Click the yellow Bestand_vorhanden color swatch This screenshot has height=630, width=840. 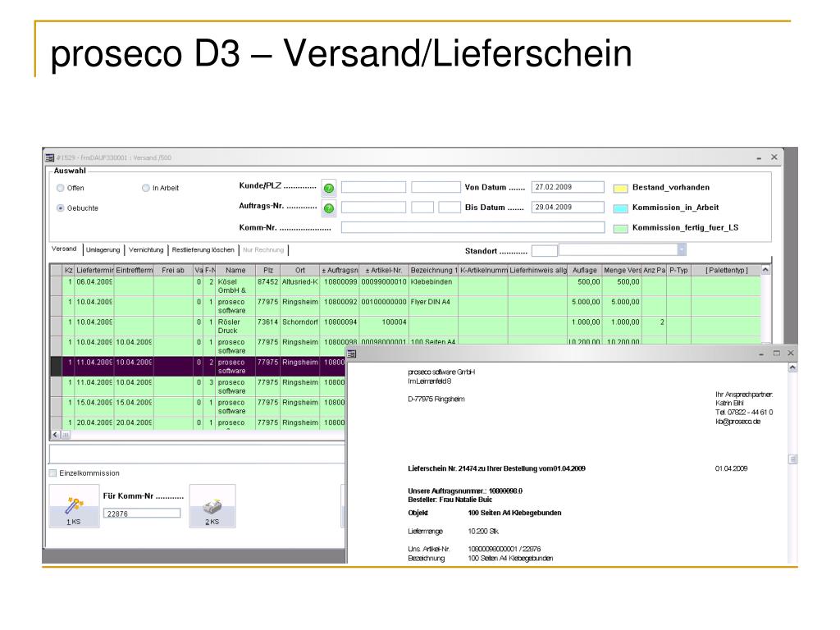pyautogui.click(x=620, y=188)
